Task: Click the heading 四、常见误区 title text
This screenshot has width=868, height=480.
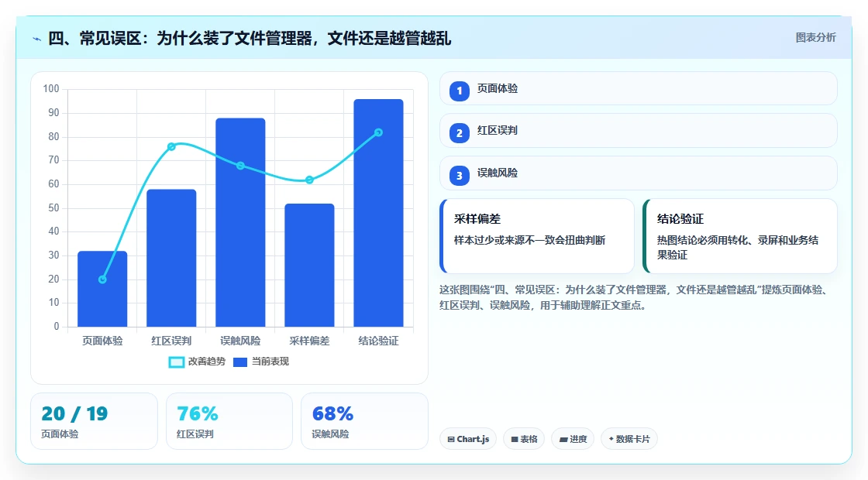Action: pos(250,39)
